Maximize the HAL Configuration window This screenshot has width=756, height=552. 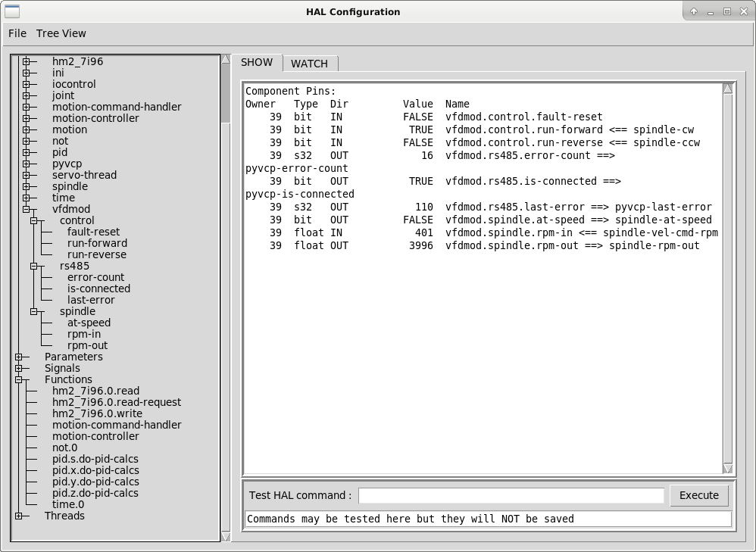point(727,11)
